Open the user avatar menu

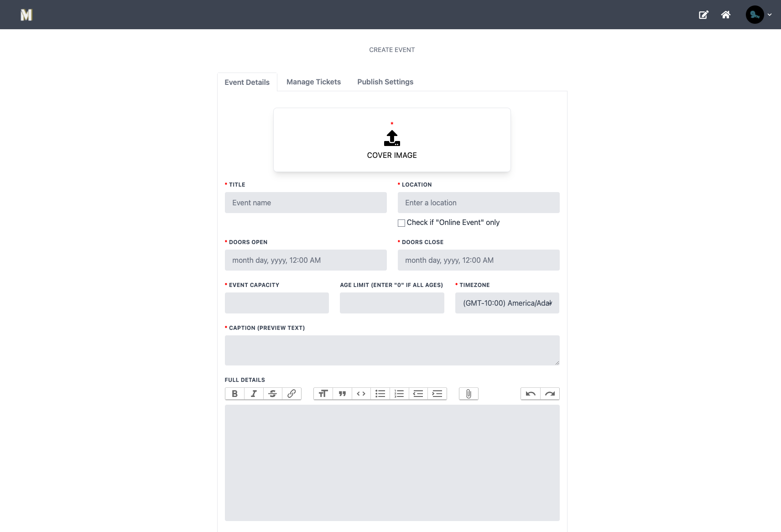pyautogui.click(x=755, y=15)
